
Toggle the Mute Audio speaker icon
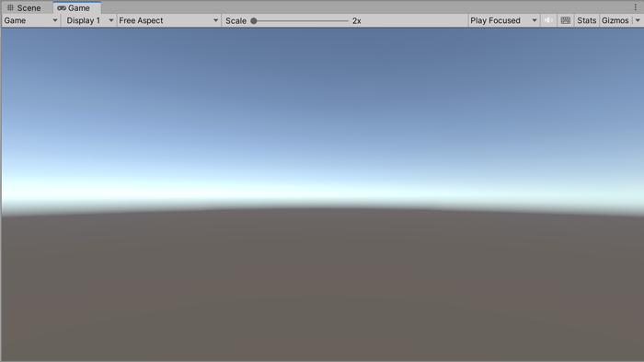548,20
